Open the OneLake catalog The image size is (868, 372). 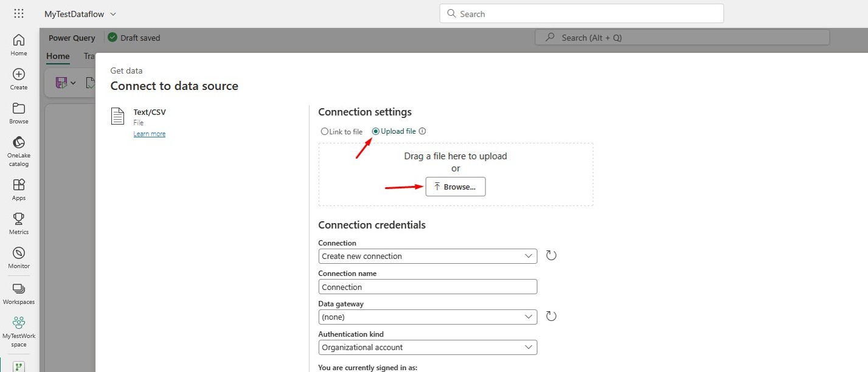[19, 151]
